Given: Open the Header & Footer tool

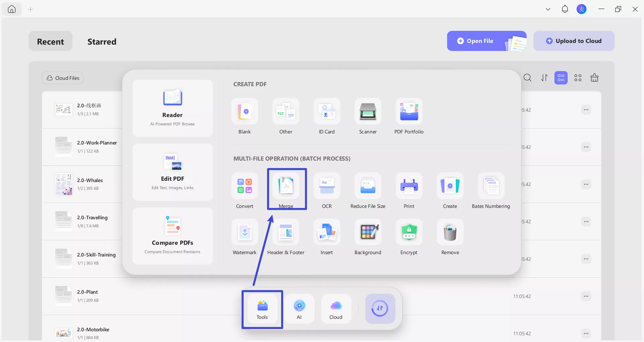Looking at the screenshot, I should [x=286, y=235].
